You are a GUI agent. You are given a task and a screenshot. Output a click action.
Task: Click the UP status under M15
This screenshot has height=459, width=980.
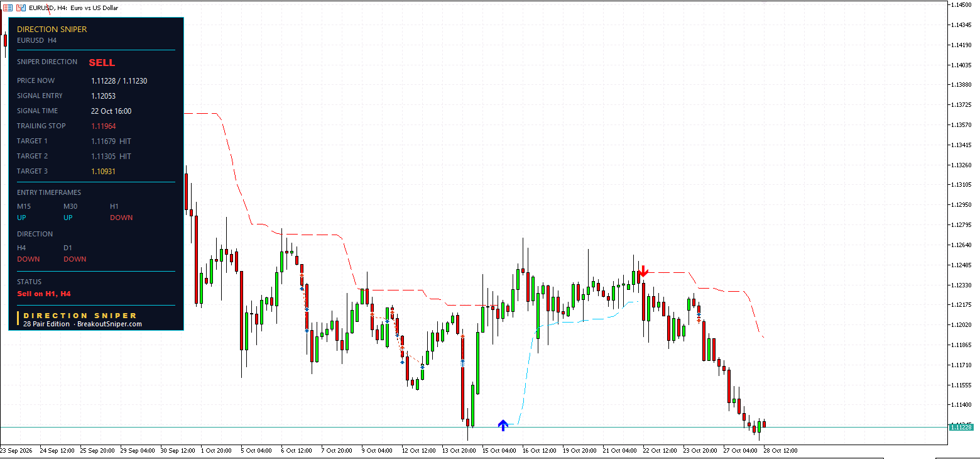[x=22, y=218]
